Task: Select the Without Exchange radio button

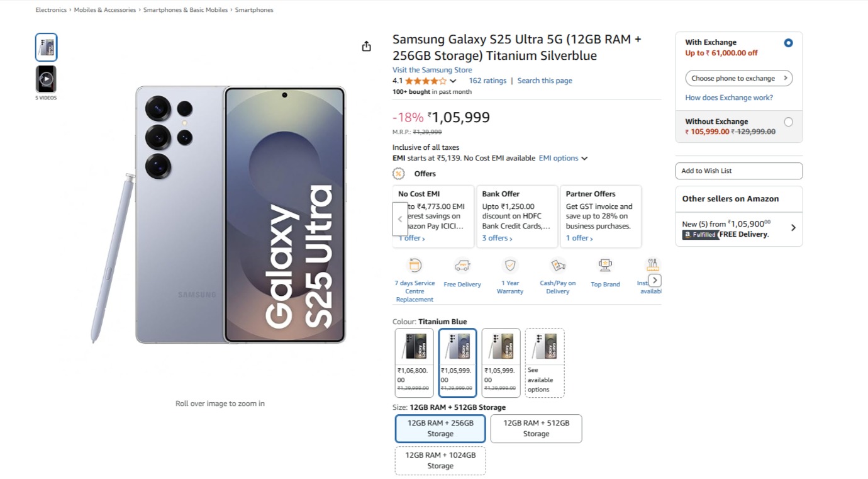Action: point(788,122)
